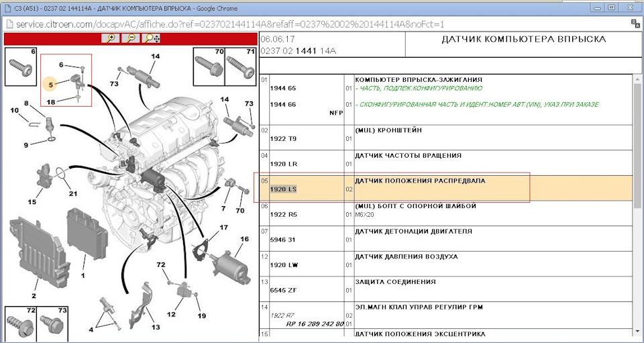Image resolution: width=644 pixels, height=343 pixels.
Task: Click part number 1920 LR
Action: tap(283, 164)
